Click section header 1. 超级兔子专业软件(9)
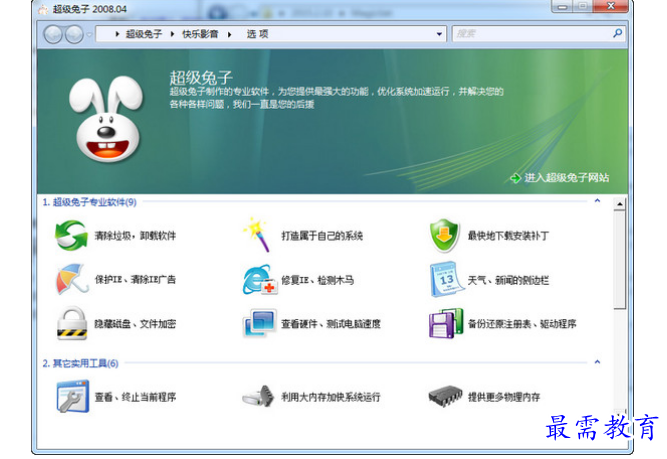This screenshot has height=459, width=667. 89,202
